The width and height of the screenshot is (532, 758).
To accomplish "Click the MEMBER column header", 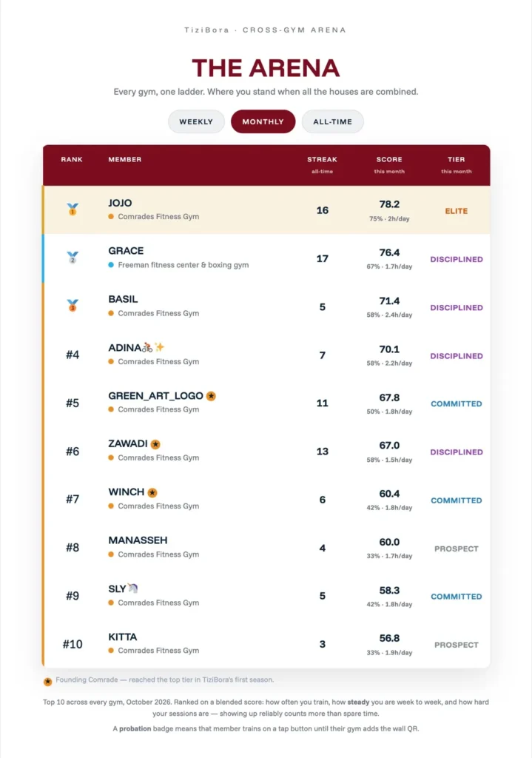I will 124,160.
